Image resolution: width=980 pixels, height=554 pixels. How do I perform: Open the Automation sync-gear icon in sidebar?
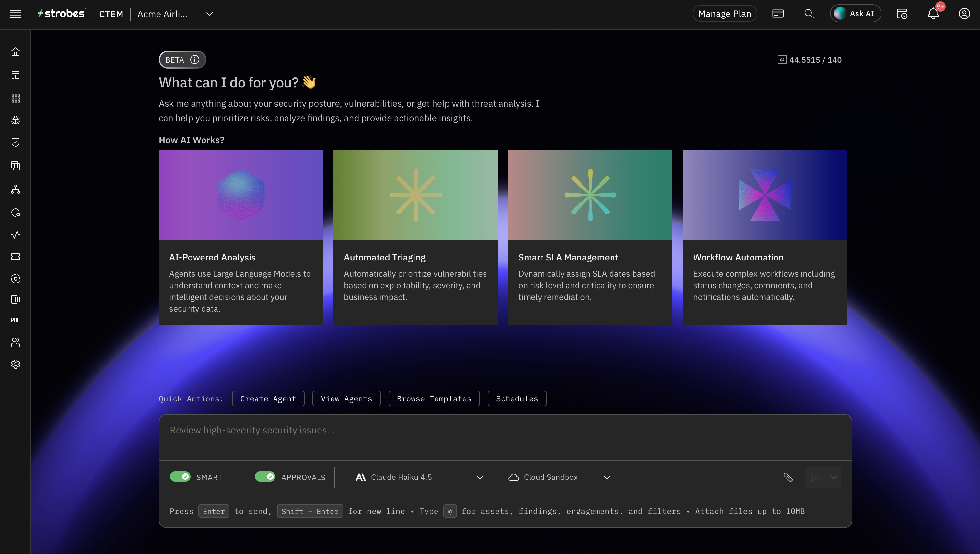click(x=15, y=213)
